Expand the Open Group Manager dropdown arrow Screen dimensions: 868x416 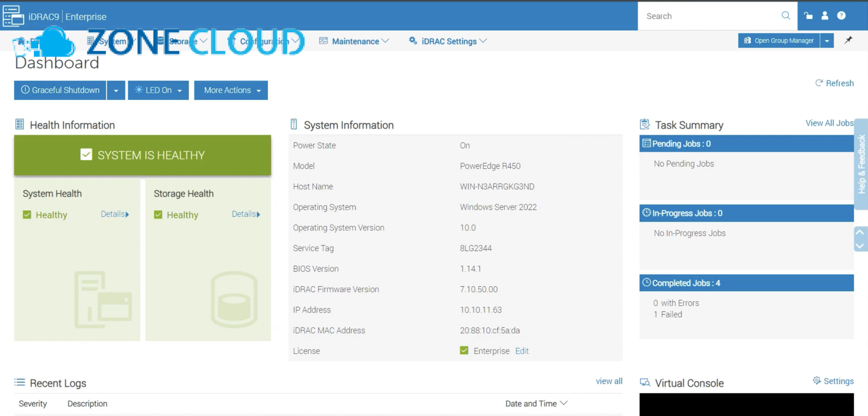[827, 41]
